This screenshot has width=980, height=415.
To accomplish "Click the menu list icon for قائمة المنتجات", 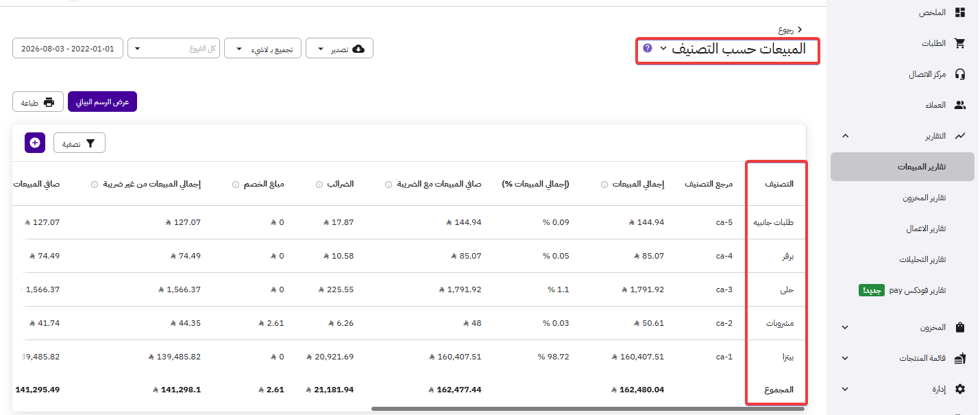I will coord(960,358).
